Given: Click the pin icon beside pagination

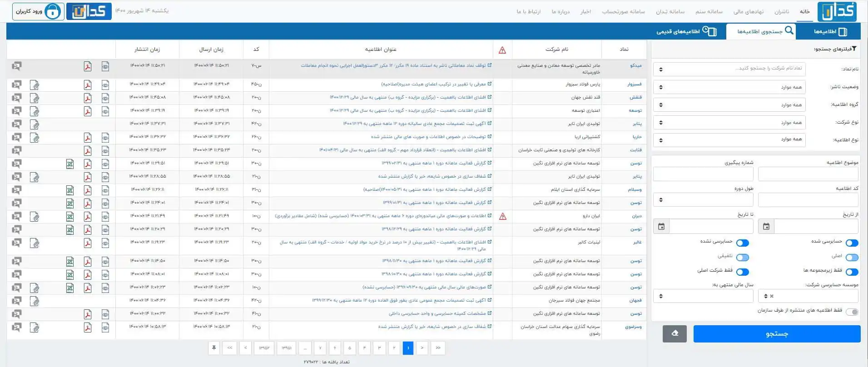Looking at the screenshot, I should tap(214, 348).
